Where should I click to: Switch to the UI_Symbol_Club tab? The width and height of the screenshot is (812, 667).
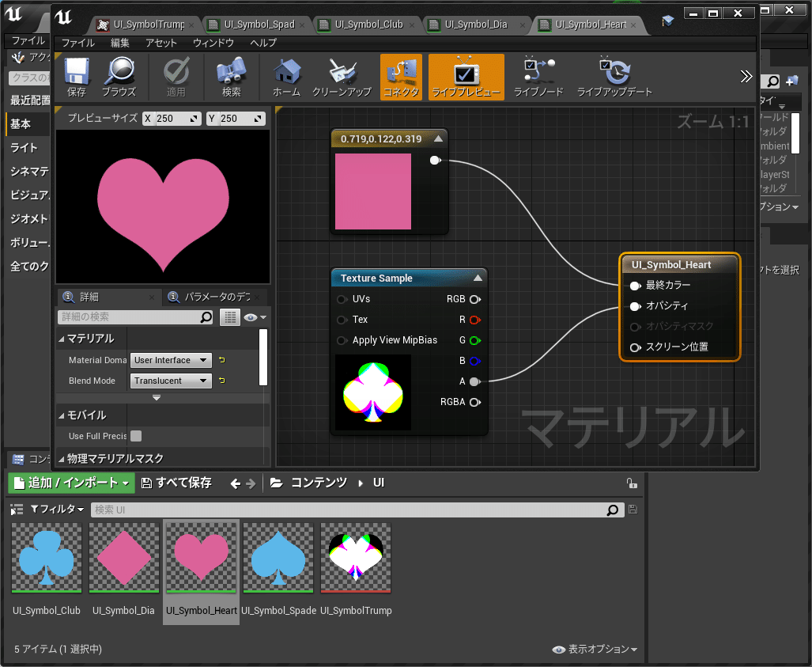click(x=368, y=25)
